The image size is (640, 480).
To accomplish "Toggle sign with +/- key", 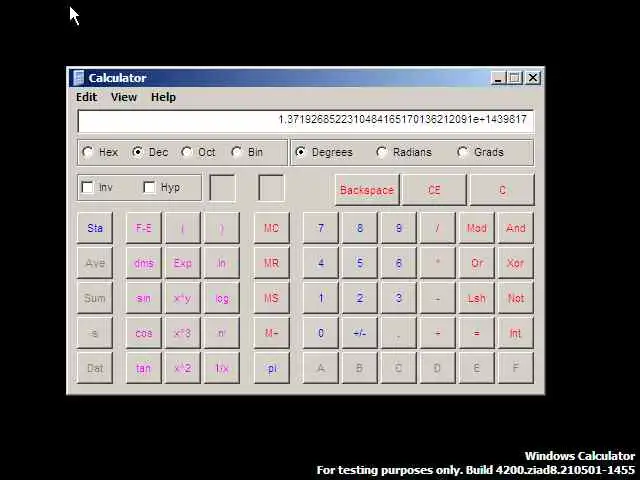I will [x=360, y=333].
